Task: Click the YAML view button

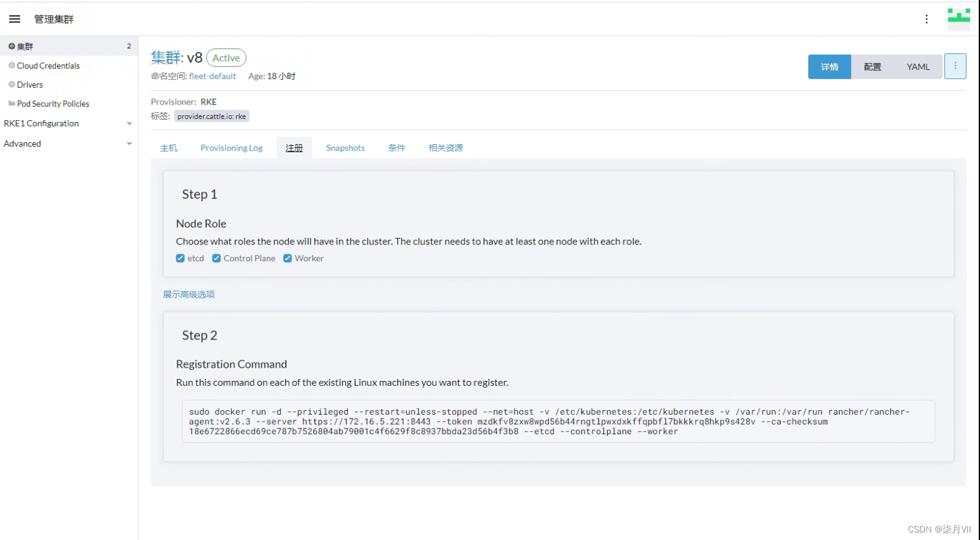Action: pos(918,67)
